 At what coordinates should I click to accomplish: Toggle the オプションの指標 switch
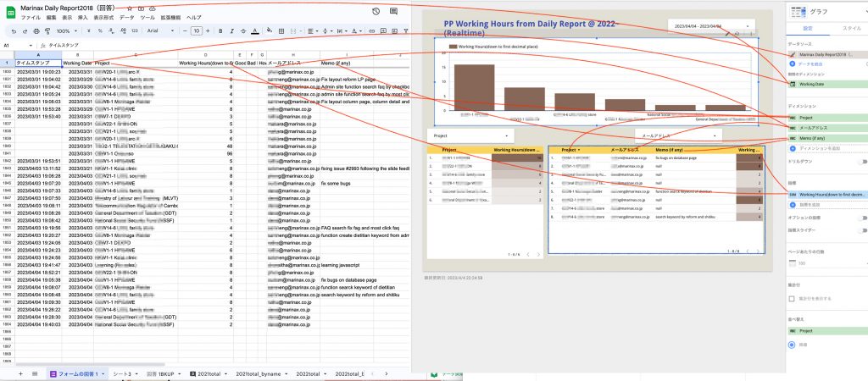(861, 220)
